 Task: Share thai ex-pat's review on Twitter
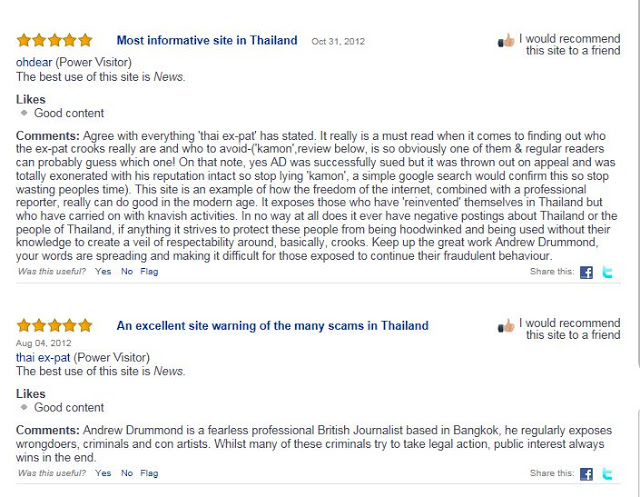pyautogui.click(x=607, y=474)
